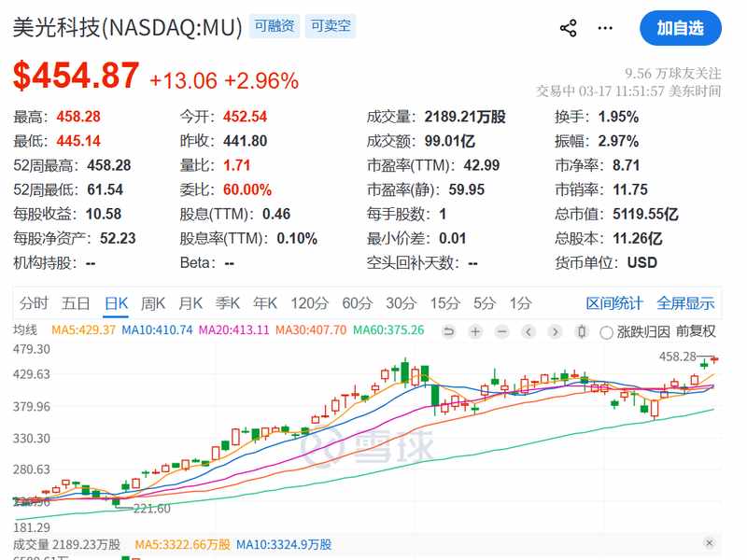Zoom out on the candlestick chart
Screen dimensions: 747x560
[x=501, y=331]
